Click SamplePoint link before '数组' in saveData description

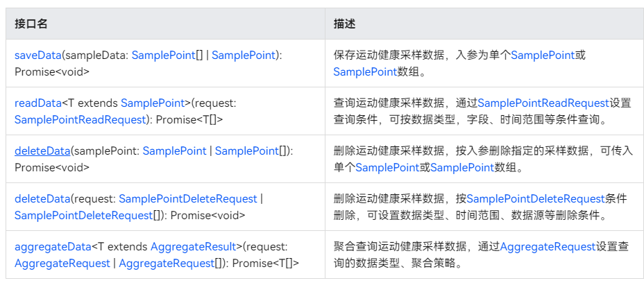(x=365, y=71)
